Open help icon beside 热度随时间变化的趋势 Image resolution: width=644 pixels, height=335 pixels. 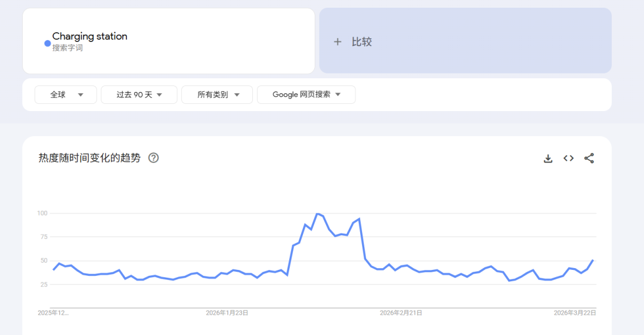(153, 158)
